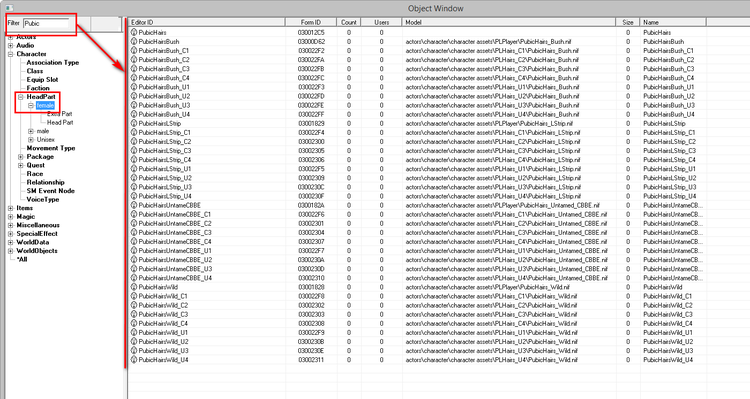750x399 pixels.
Task: Select VoiceType tree item
Action: point(43,200)
